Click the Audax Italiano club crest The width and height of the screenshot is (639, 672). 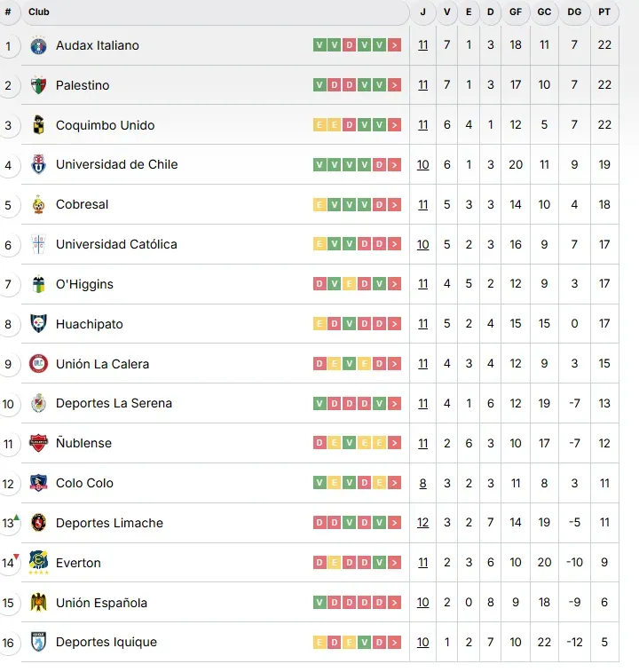[37, 45]
